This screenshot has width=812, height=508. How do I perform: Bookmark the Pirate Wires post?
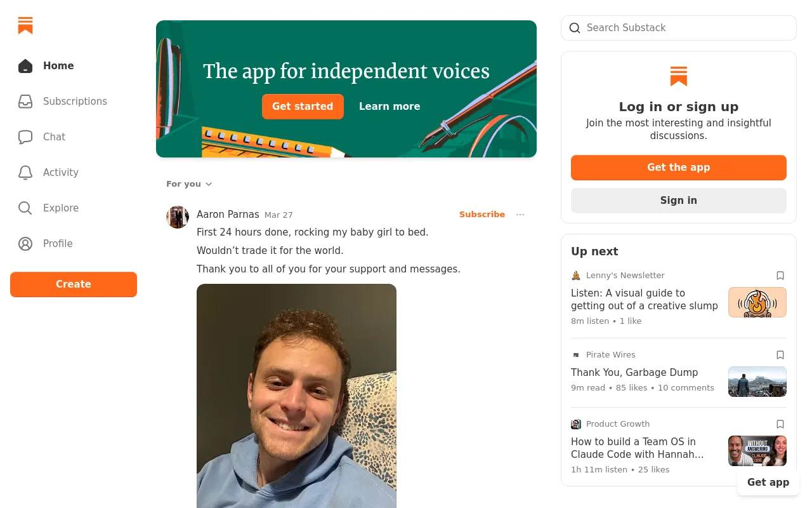click(x=780, y=355)
